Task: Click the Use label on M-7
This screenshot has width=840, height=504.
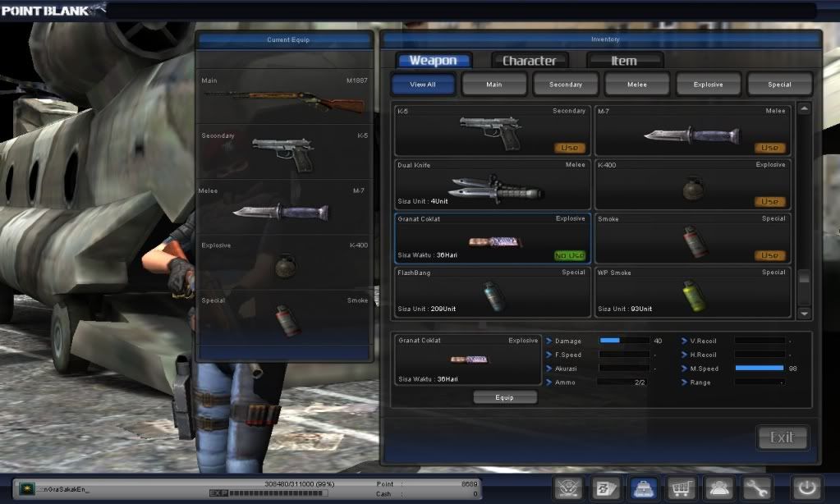Action: coord(770,148)
